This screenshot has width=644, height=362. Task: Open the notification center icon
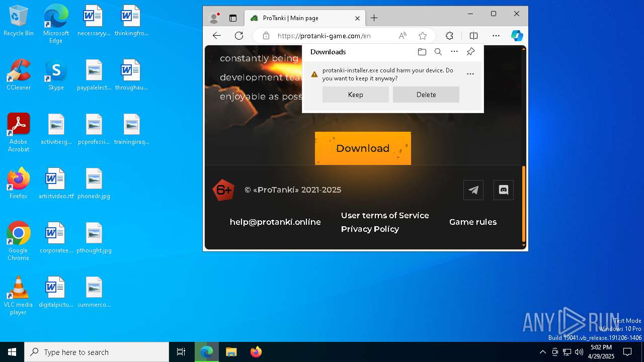(x=627, y=352)
